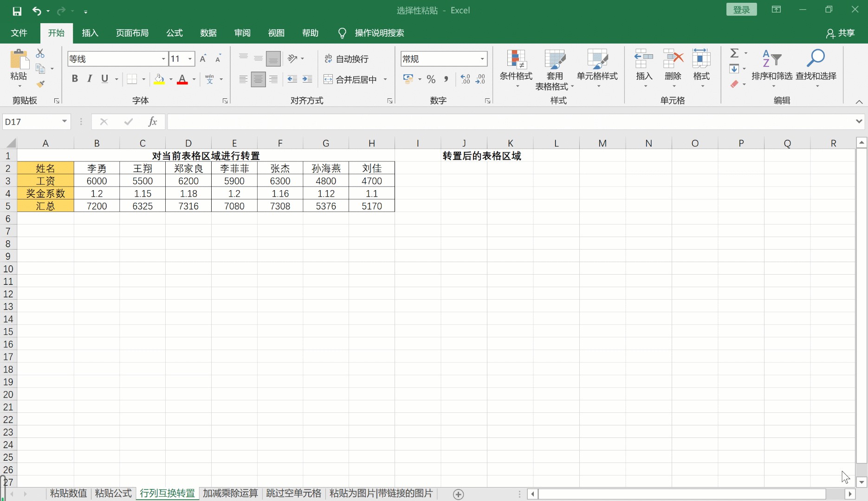Click the percent style icon
Screen dimensions: 868x501
point(431,79)
